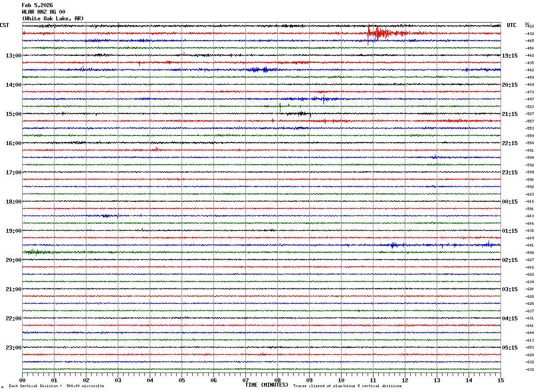Image resolution: width=536 pixels, height=392 pixels.
Task: Click the 22:15 UTC time label
Action: pos(510,143)
